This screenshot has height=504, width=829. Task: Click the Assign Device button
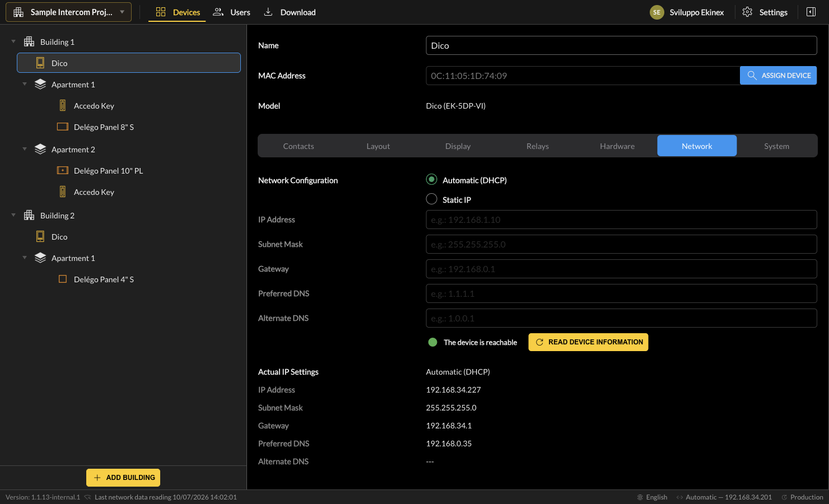tap(778, 76)
